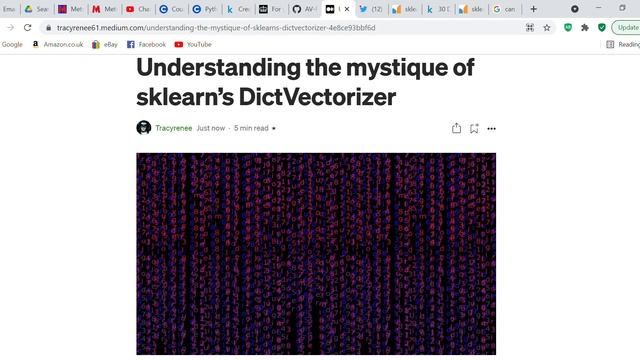Click the Update button in Chrome toolbar
Viewport: 640px width, 360px height.
[x=626, y=27]
